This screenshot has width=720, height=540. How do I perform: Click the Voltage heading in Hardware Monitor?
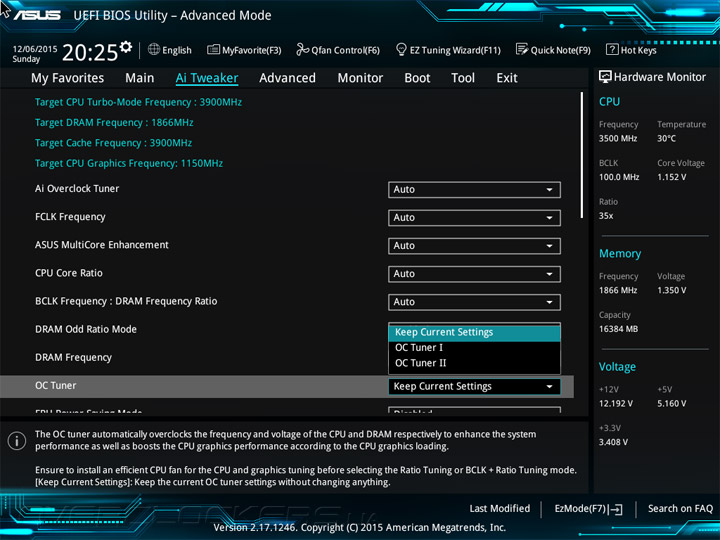coord(617,367)
